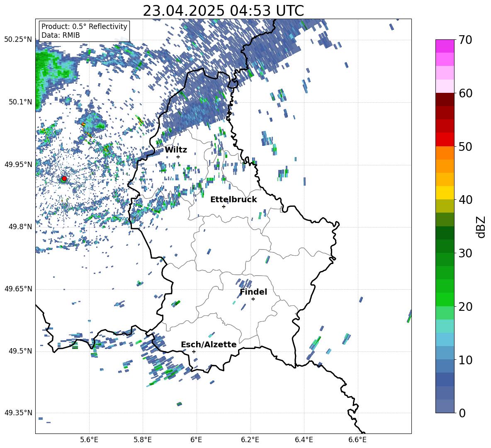
Task: Click the dark red colorbar segment below 60
Action: pyautogui.click(x=445, y=99)
